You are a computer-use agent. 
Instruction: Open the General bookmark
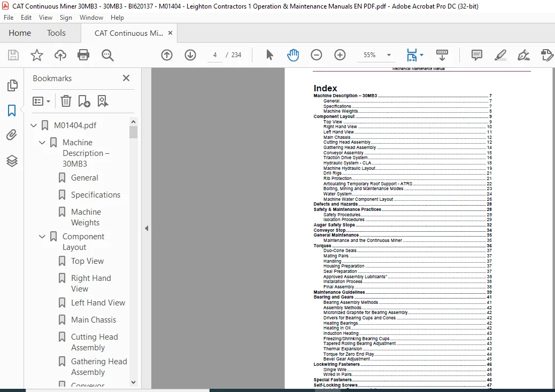(x=84, y=178)
